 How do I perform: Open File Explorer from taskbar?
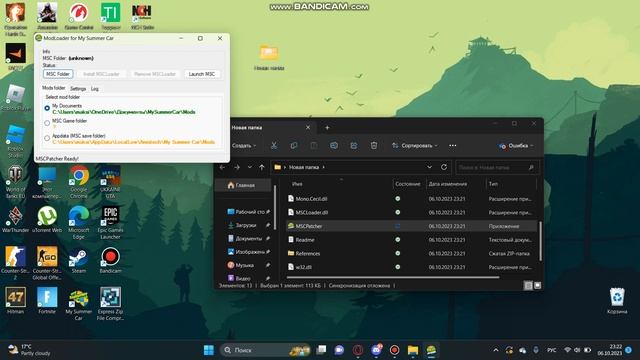413,350
